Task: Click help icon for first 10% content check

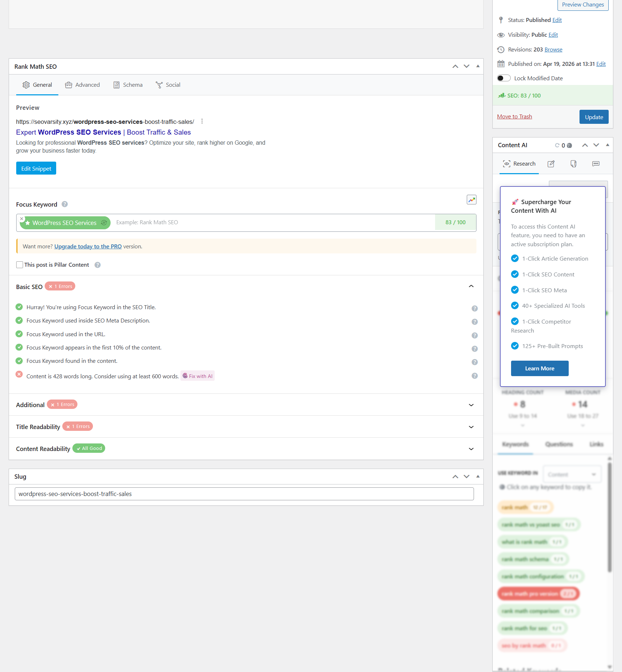Action: [x=475, y=349]
